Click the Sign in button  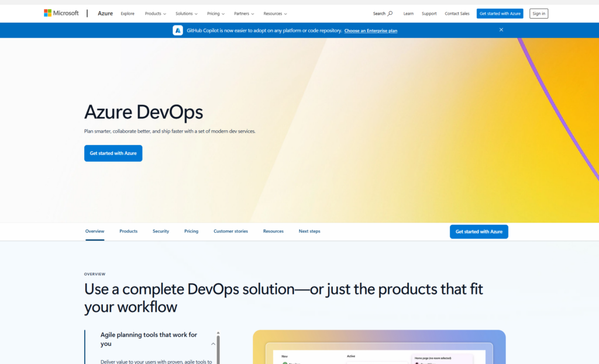[538, 13]
